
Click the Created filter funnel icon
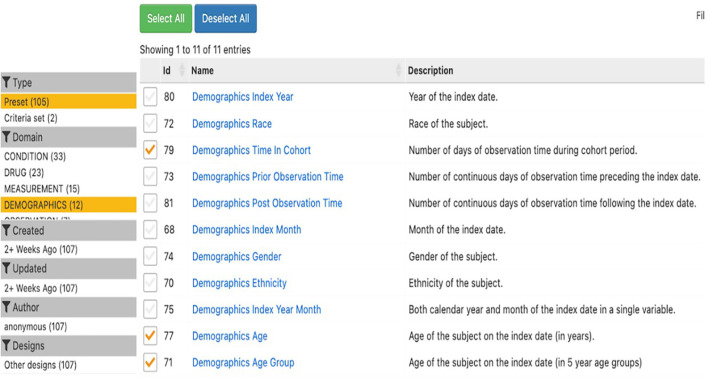[x=6, y=230]
